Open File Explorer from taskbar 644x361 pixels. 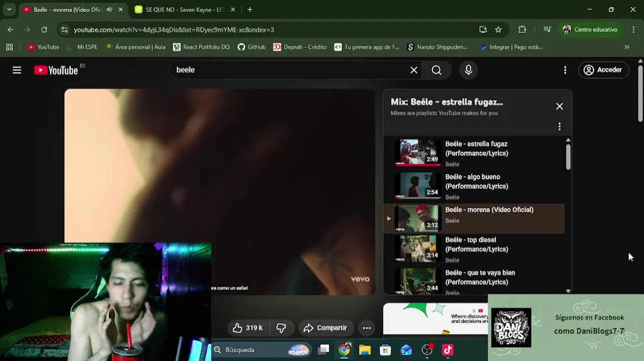pyautogui.click(x=365, y=350)
